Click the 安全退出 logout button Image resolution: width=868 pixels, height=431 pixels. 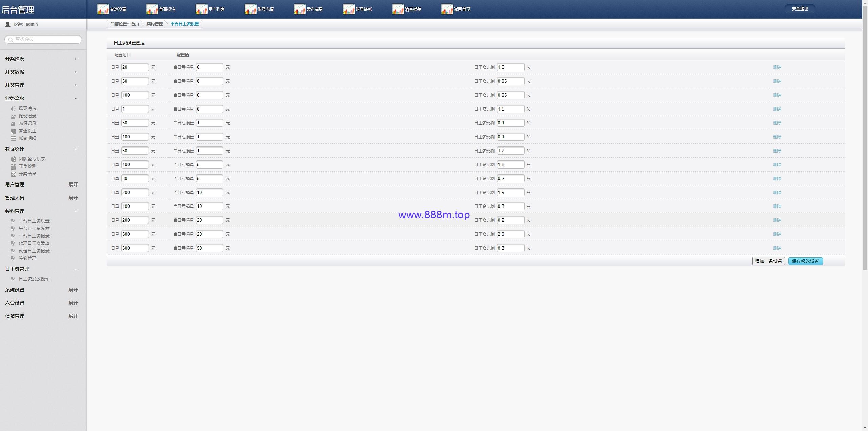[800, 9]
